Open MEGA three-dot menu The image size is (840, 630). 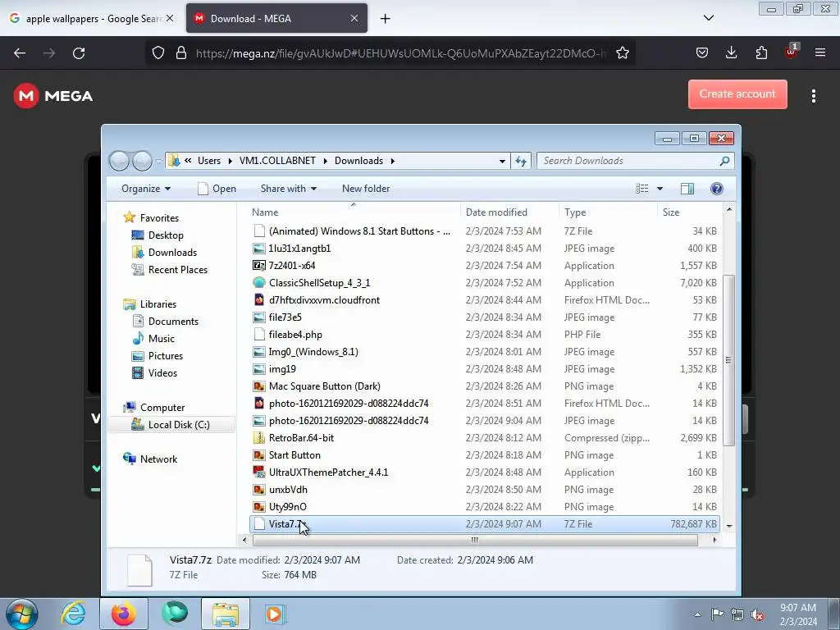813,96
